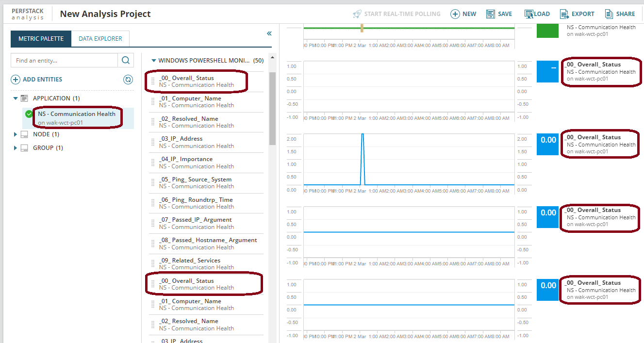This screenshot has width=644, height=343.
Task: Collapse Windows PowerShell Monitor section
Action: [x=154, y=61]
